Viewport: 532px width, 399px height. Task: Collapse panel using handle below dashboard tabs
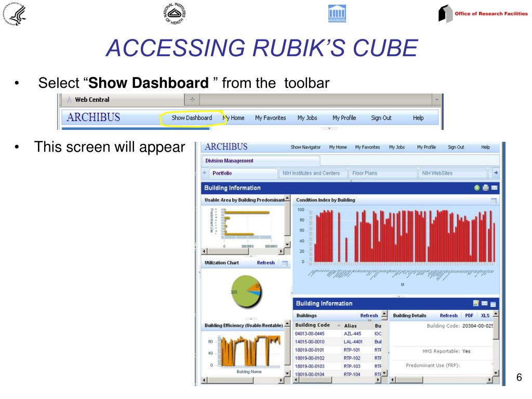click(x=351, y=181)
